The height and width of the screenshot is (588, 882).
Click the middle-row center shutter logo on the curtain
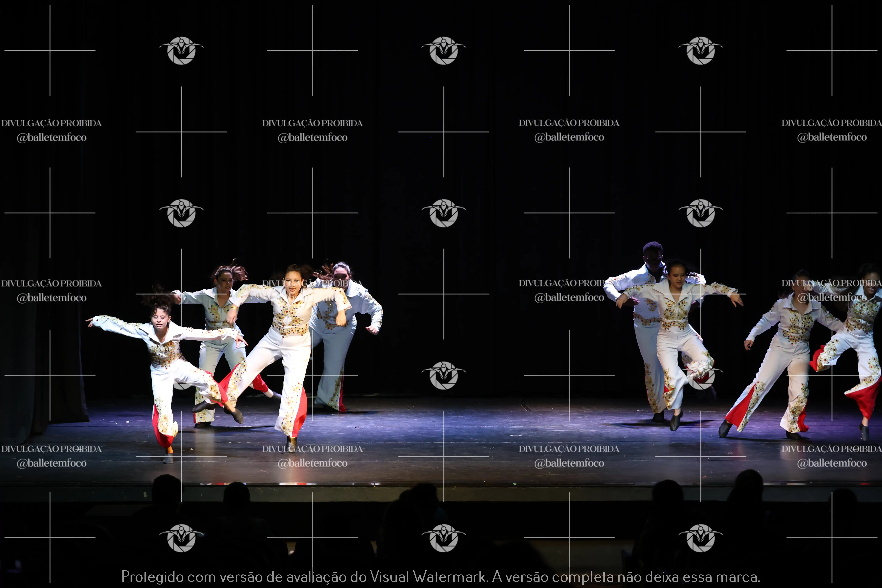[444, 213]
